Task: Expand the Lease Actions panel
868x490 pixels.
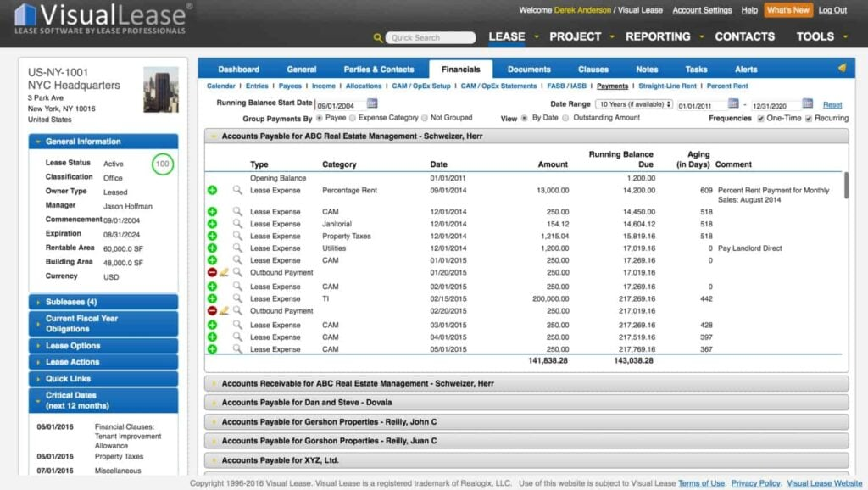Action: coord(103,362)
